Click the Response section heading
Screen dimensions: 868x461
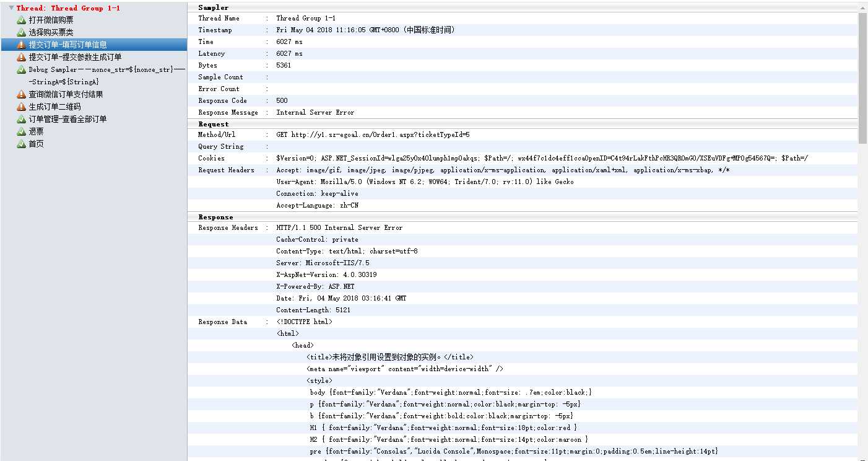215,217
